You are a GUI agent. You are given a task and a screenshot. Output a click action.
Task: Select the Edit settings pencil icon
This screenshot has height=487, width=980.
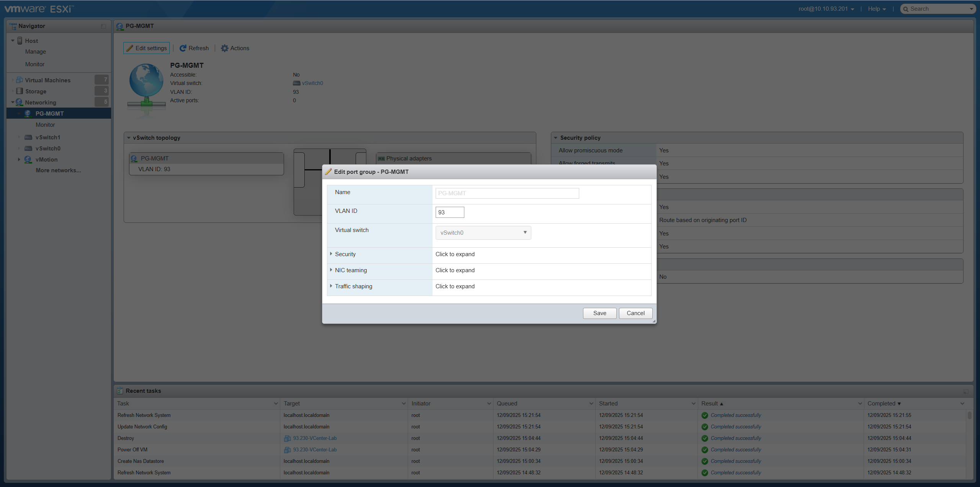click(129, 48)
